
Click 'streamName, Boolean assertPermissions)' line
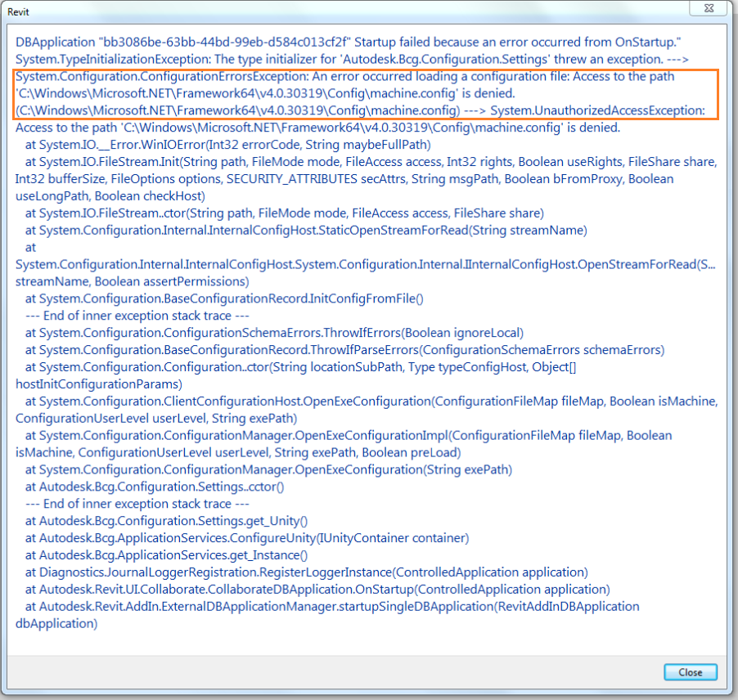tap(133, 281)
